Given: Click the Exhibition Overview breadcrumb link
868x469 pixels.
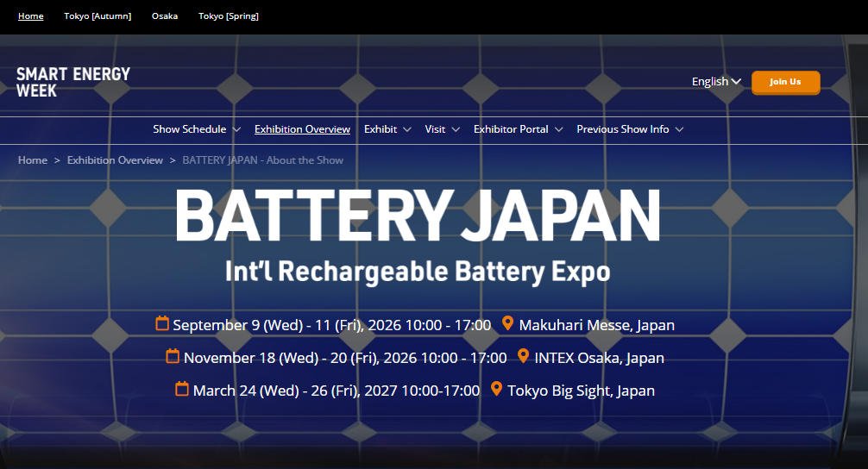Looking at the screenshot, I should coord(115,159).
